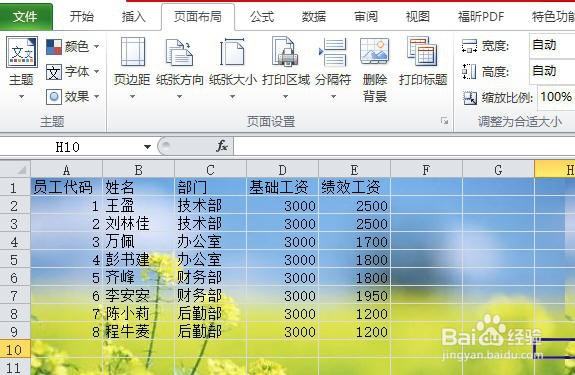
Task: Open the 页面设置 dialog launcher
Action: (x=444, y=121)
